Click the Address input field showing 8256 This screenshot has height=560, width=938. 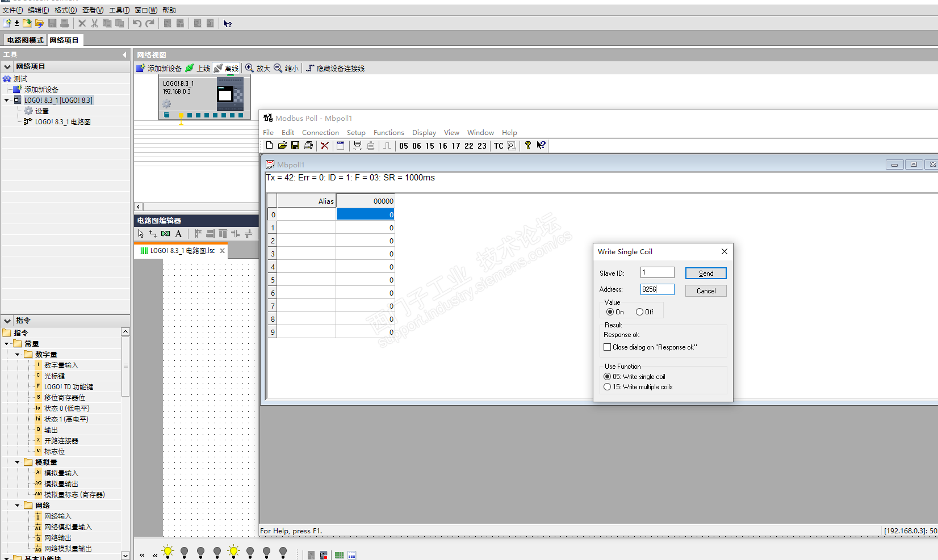(658, 289)
